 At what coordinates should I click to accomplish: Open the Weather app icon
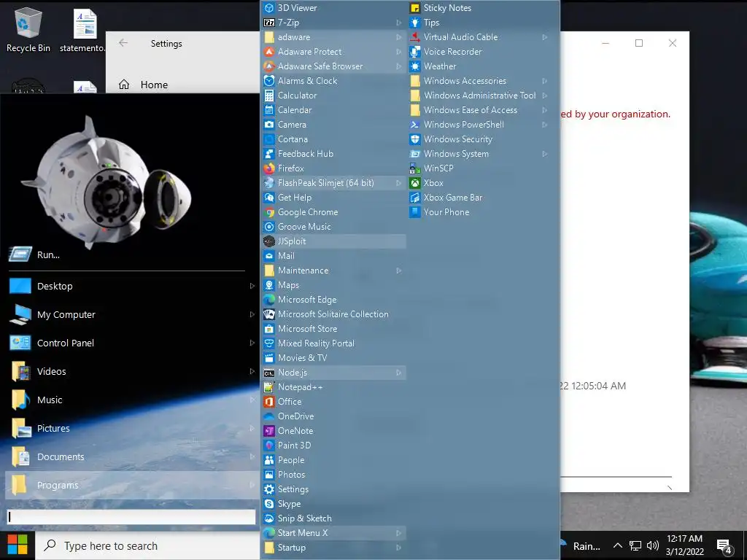coord(415,66)
